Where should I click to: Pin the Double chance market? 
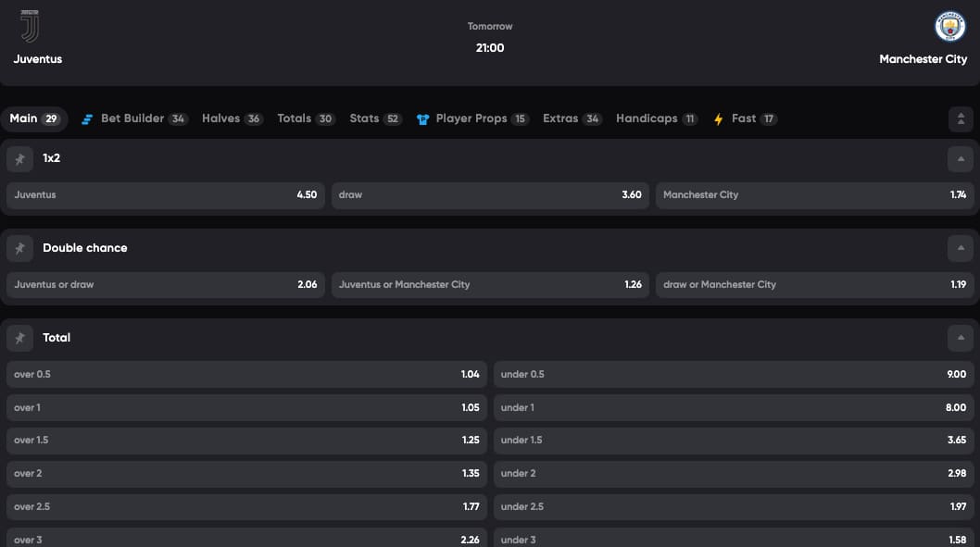20,249
